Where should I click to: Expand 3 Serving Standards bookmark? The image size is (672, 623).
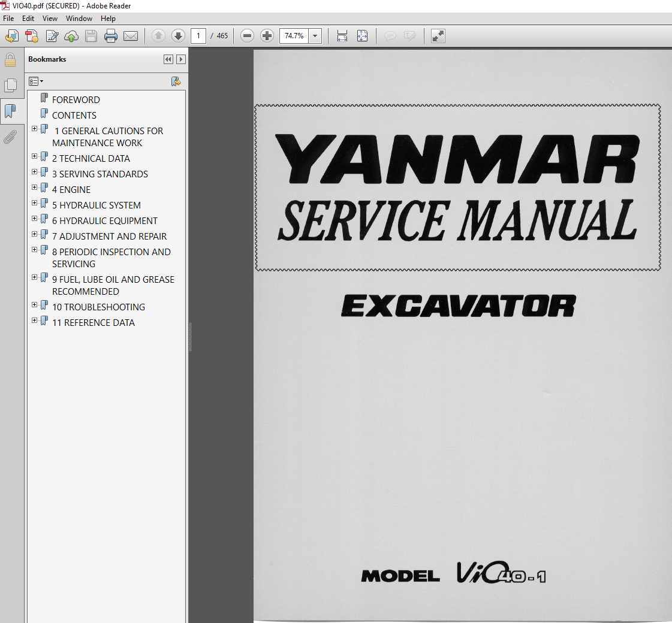tap(35, 172)
